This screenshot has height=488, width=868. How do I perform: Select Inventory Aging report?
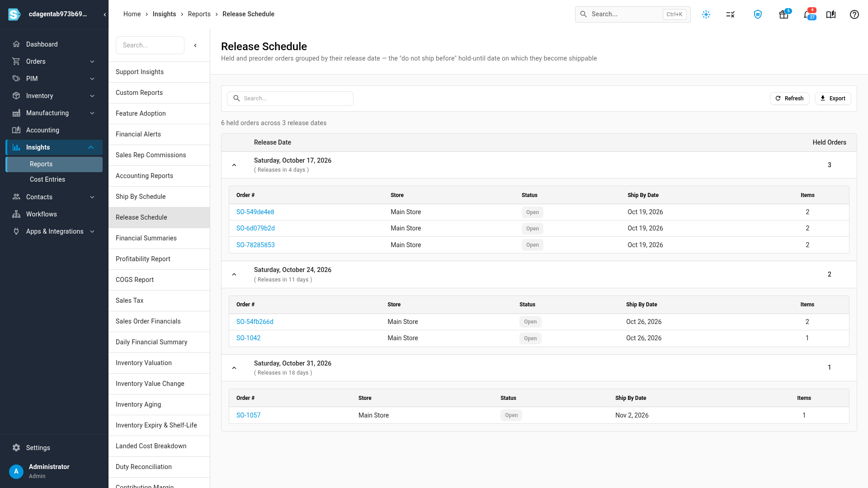(x=159, y=404)
